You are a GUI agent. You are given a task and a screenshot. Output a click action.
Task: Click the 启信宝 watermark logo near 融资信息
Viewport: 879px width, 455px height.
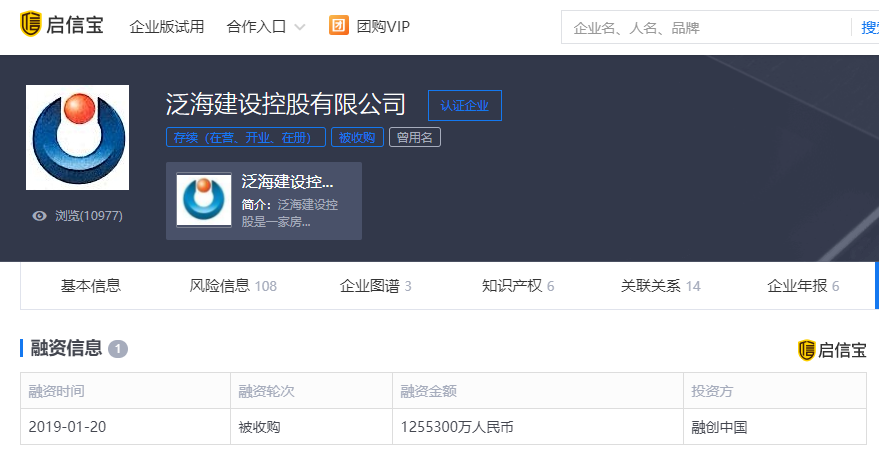coord(832,349)
